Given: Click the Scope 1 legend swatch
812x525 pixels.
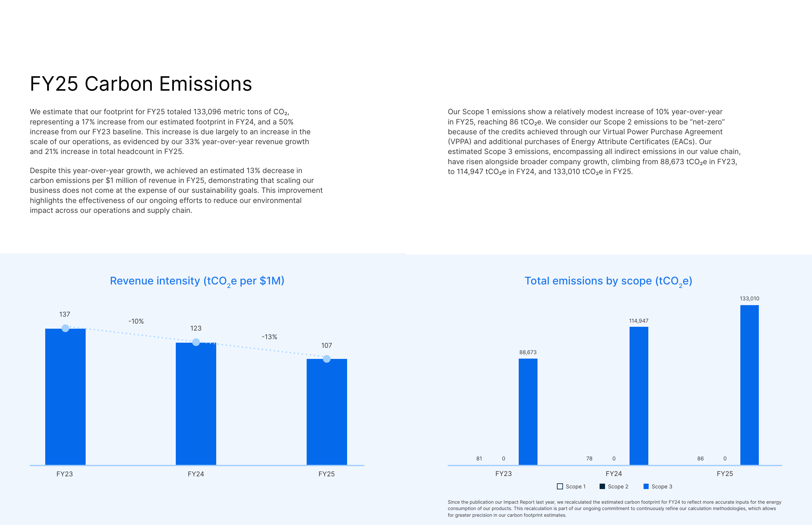Looking at the screenshot, I should (560, 486).
